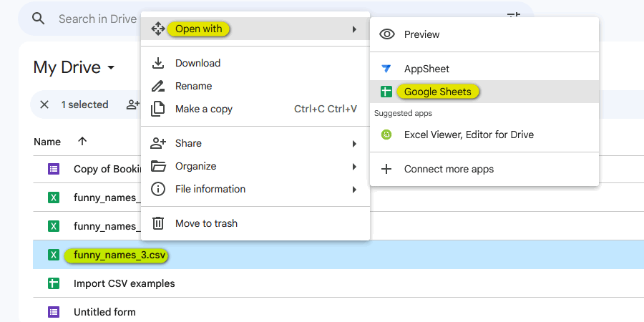
Task: Click the File information circle icon
Action: click(x=157, y=190)
